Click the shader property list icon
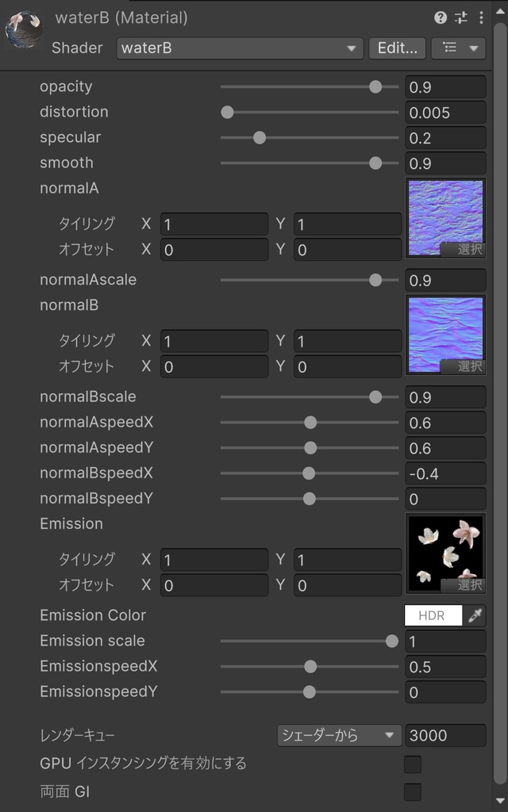Image resolution: width=508 pixels, height=812 pixels. point(451,48)
